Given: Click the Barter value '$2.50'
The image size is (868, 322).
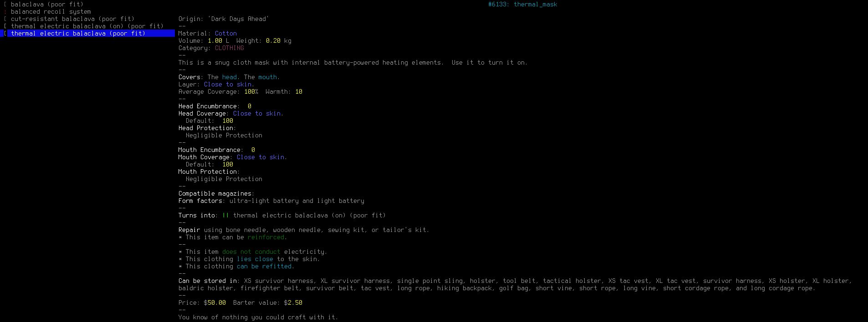Looking at the screenshot, I should click(x=293, y=303).
